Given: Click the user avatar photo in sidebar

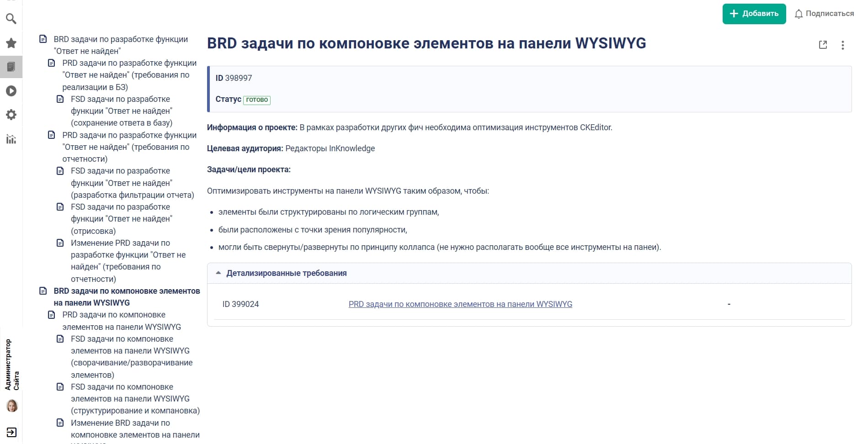Looking at the screenshot, I should point(12,406).
